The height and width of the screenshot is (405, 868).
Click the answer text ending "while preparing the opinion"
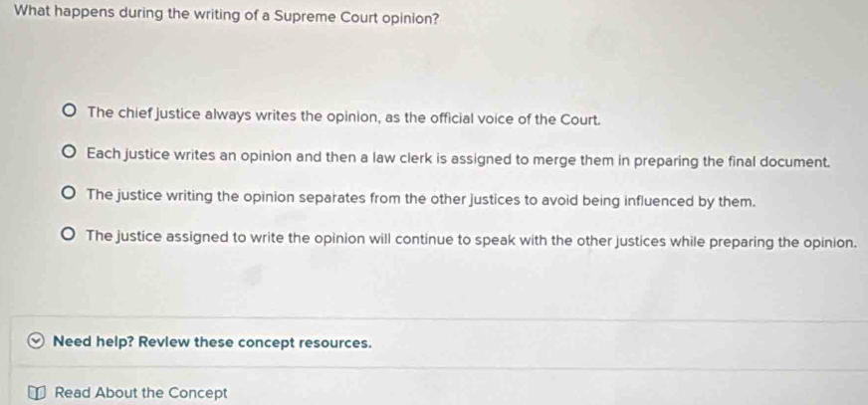coord(472,238)
